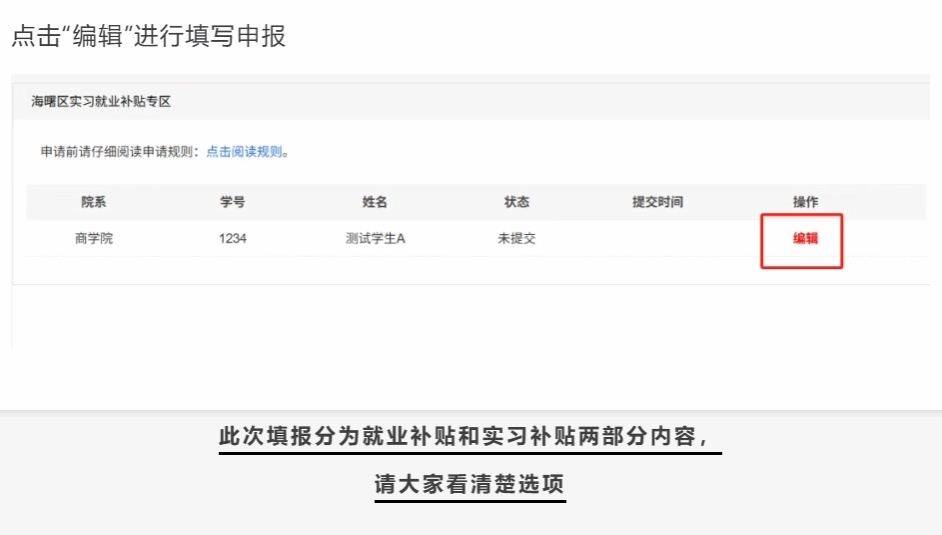Screen dimensions: 942x535
Task: Click the 学号 column header
Action: tap(232, 202)
